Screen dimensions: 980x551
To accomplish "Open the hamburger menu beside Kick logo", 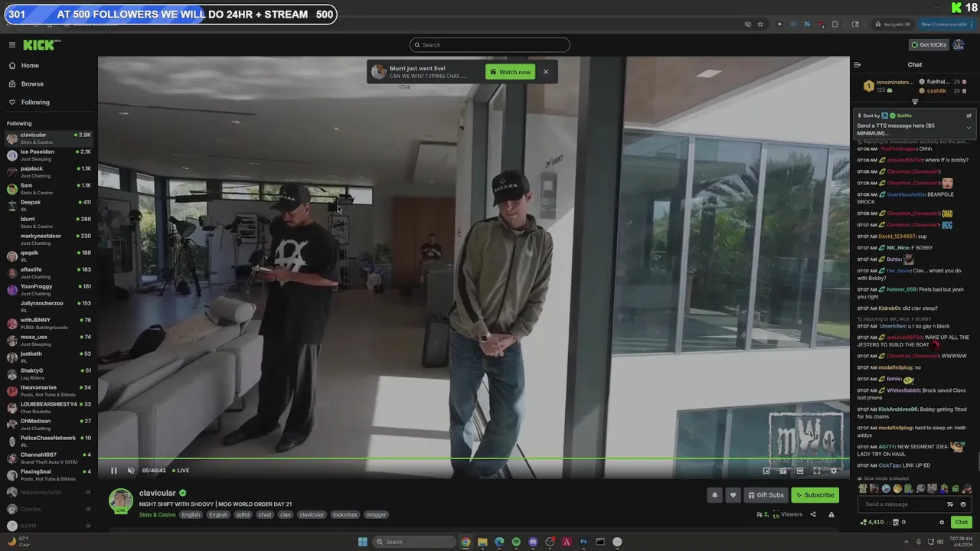I will pos(11,45).
